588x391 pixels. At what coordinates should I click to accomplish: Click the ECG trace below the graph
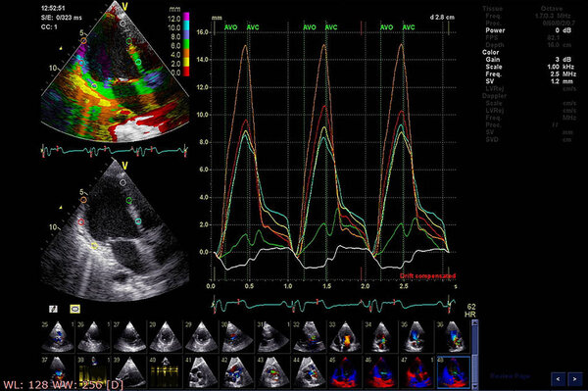coord(334,305)
